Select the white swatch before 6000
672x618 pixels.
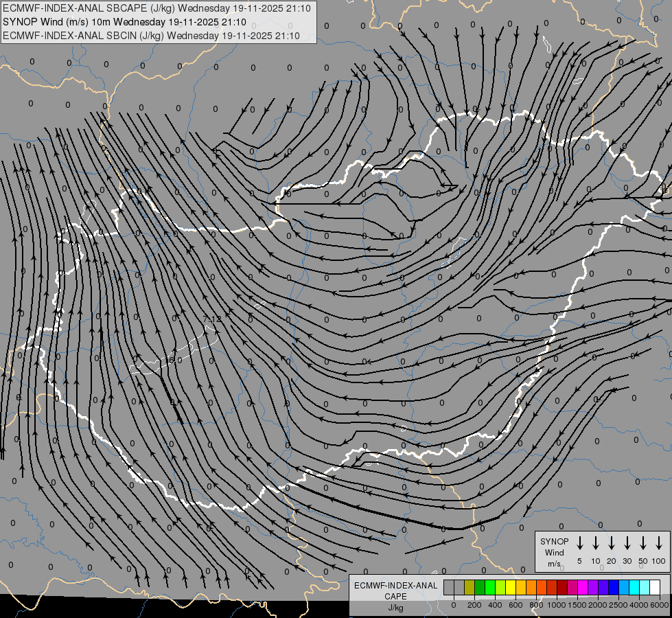coord(654,587)
